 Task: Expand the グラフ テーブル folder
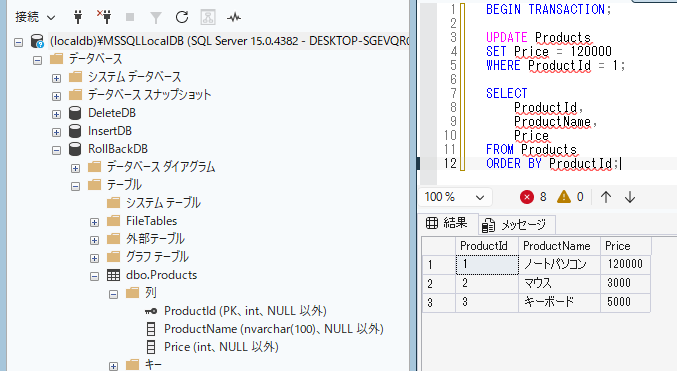click(x=95, y=258)
